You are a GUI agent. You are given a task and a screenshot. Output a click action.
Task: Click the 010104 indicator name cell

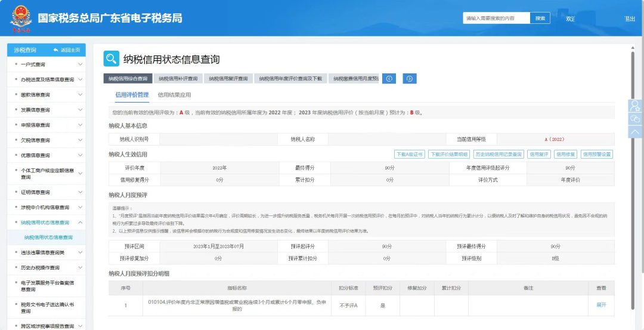click(237, 306)
